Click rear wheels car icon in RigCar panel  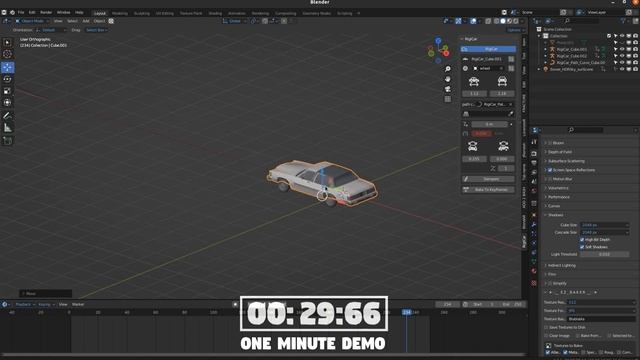(502, 82)
